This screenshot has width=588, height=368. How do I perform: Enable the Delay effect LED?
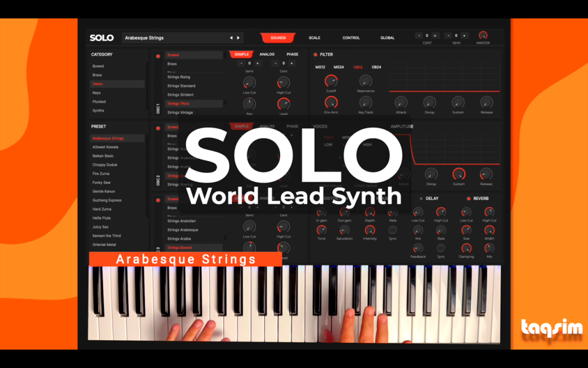tap(421, 198)
